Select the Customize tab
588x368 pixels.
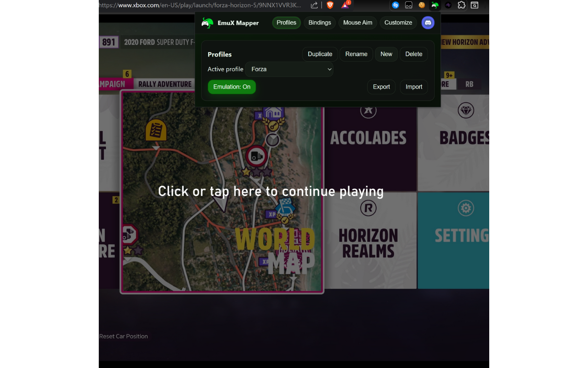click(398, 23)
